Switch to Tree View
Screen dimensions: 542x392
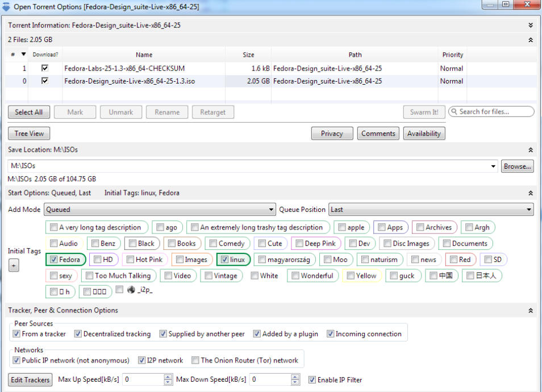tap(28, 134)
